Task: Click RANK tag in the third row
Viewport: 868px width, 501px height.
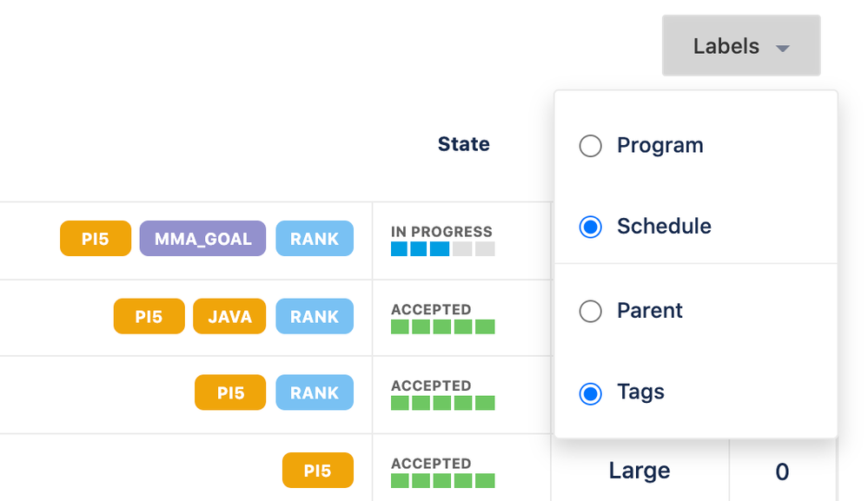Action: (315, 392)
